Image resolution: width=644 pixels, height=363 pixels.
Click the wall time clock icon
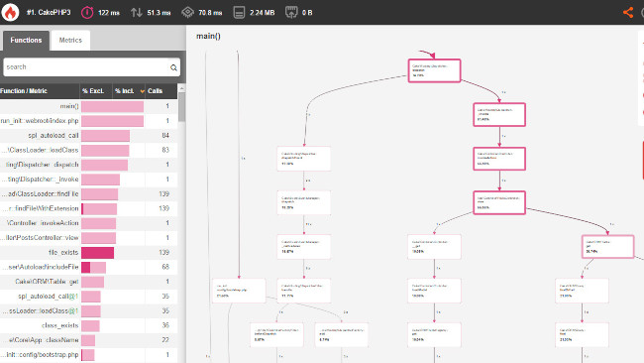click(87, 12)
